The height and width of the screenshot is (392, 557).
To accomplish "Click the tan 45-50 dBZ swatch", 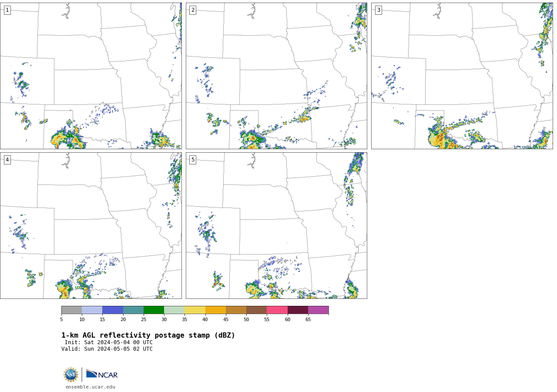I will pyautogui.click(x=236, y=310).
